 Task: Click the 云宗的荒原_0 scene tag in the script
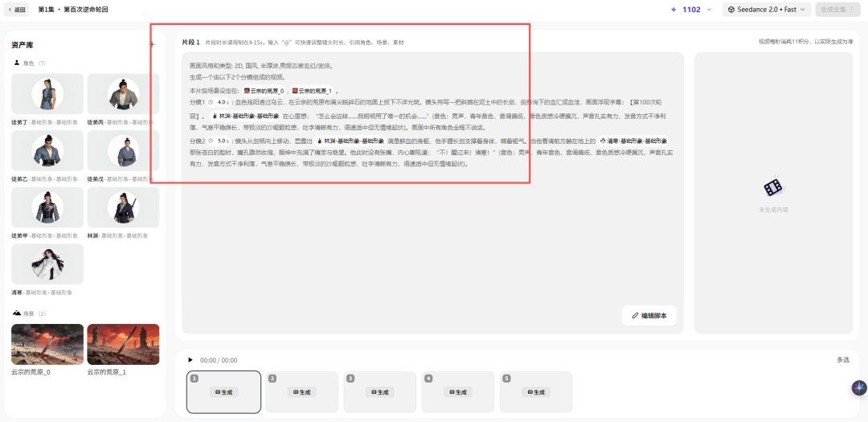264,91
